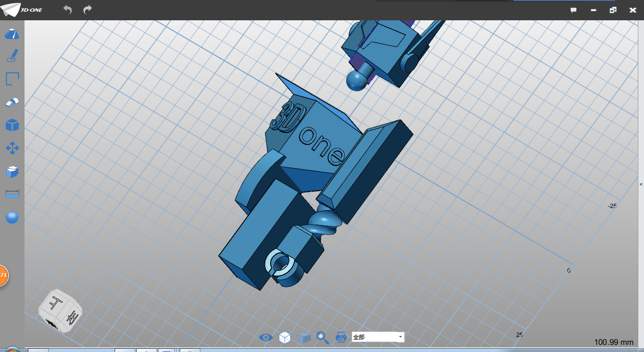
Task: Switch to shaded solid cube display mode
Action: (304, 337)
